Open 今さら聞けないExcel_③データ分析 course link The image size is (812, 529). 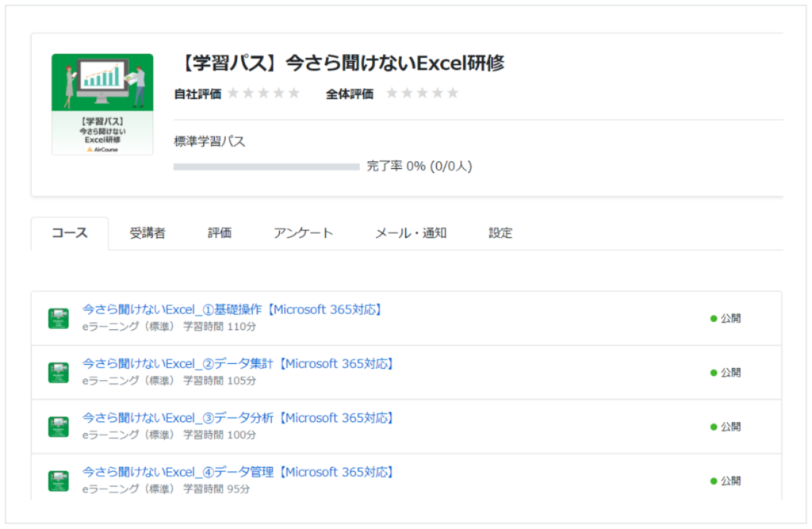[x=239, y=418]
